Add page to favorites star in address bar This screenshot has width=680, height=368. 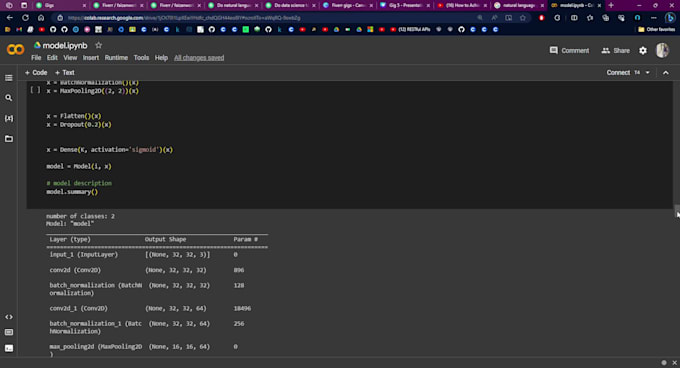pos(523,18)
